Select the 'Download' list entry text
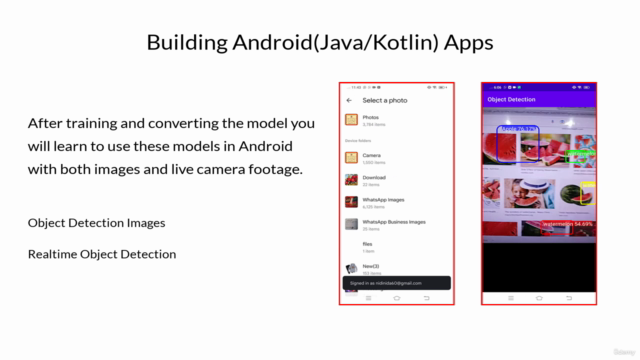 pos(374,178)
